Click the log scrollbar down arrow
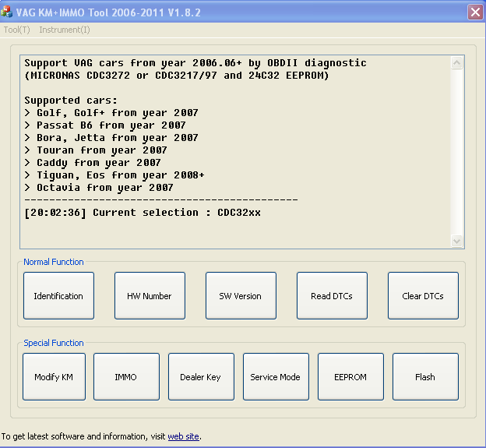Viewport: 486px width, 448px height. [456, 241]
